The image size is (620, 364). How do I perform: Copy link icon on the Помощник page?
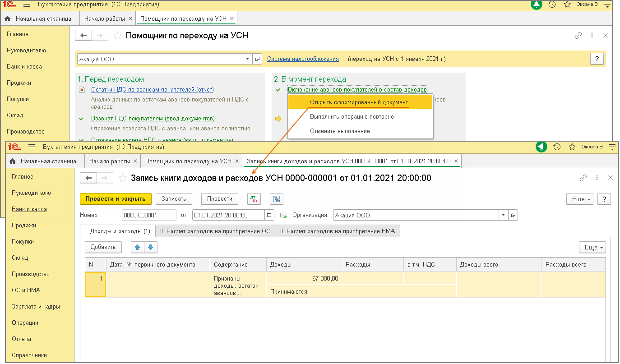[x=578, y=36]
